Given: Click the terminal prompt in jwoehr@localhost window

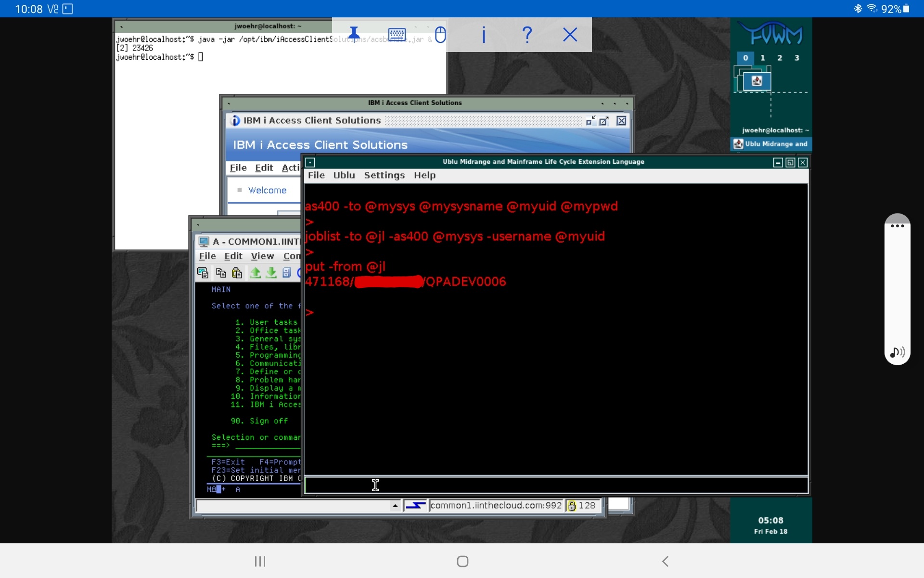Looking at the screenshot, I should coord(159,57).
